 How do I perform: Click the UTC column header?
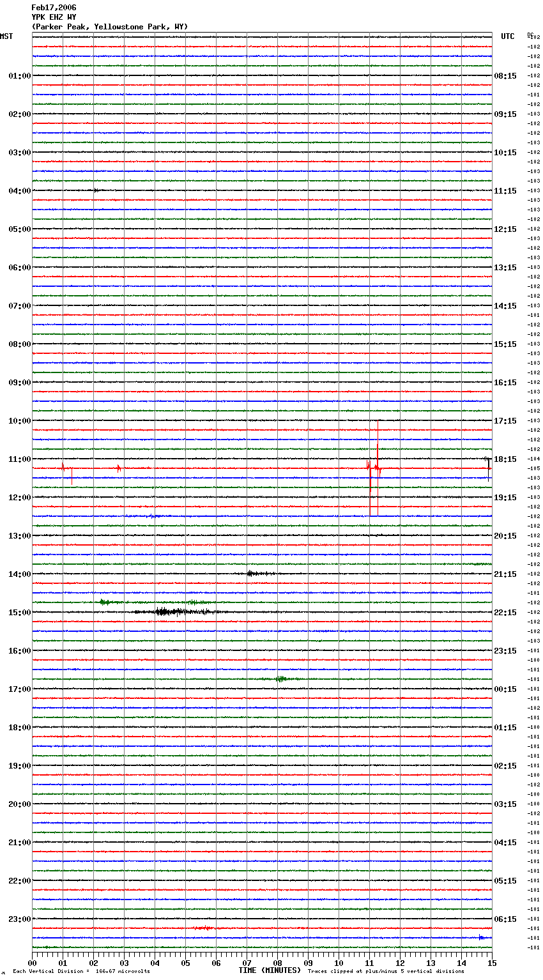[x=508, y=36]
